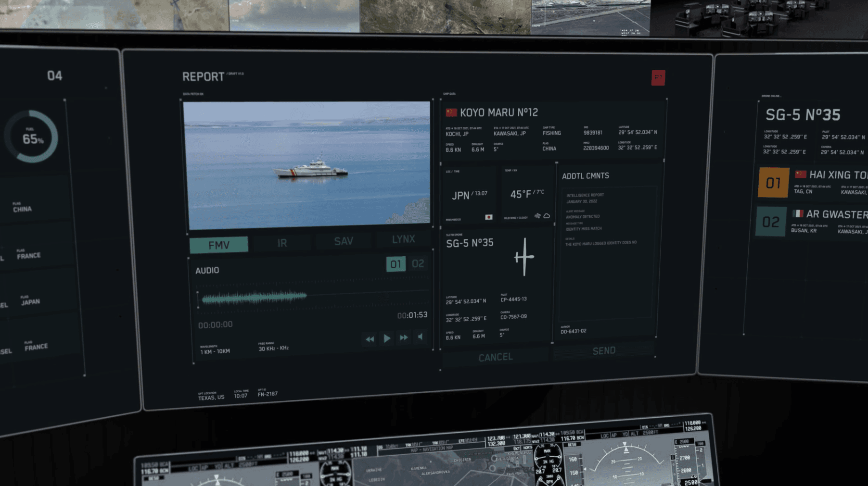Switch to the LYNX video tab
Image resolution: width=868 pixels, height=486 pixels.
pyautogui.click(x=403, y=239)
